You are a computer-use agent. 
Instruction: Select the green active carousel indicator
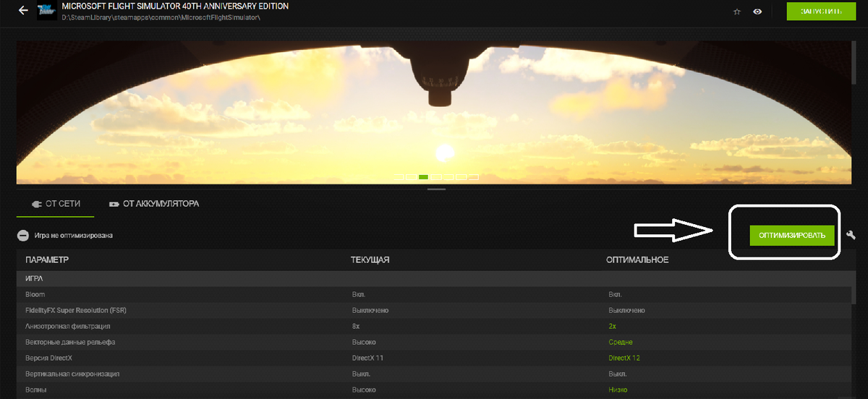(424, 176)
